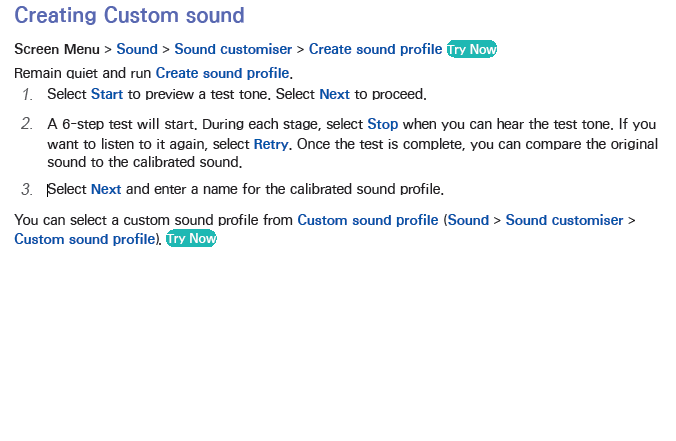Click the step number 1 marker
The image size is (676, 441).
[27, 94]
